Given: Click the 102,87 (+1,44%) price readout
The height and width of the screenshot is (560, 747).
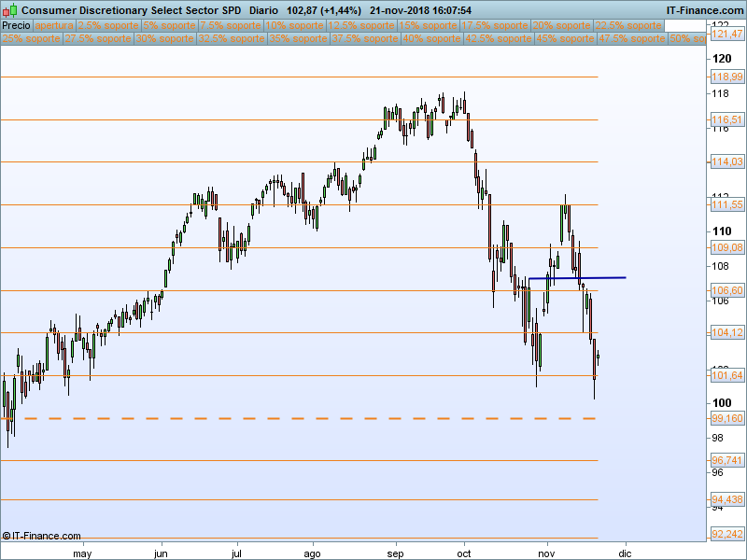Looking at the screenshot, I should coord(324,10).
